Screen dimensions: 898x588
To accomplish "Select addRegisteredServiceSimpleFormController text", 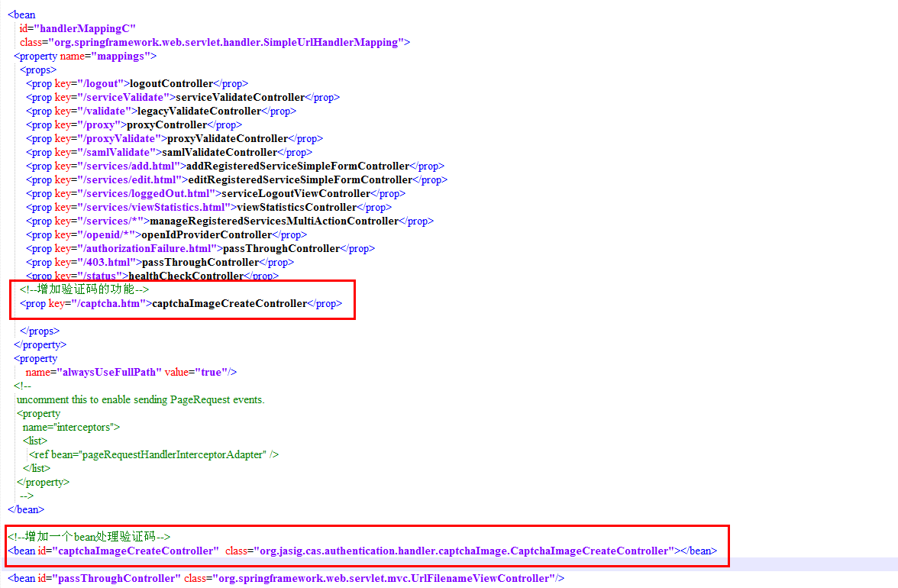I will (x=298, y=166).
